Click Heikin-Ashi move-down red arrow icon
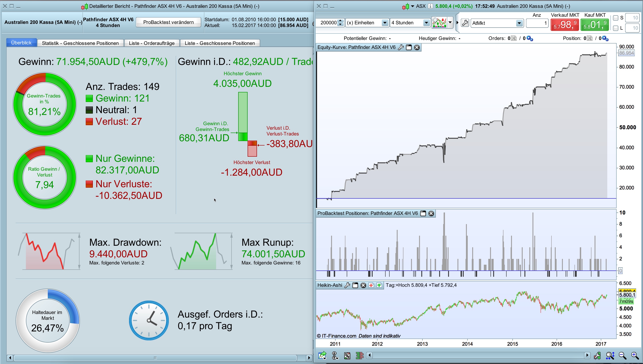643x364 pixels. (371, 285)
